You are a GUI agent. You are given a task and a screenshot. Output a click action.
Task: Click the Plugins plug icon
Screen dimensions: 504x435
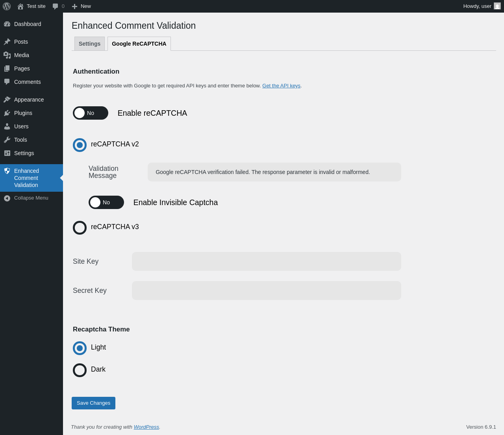[7, 113]
